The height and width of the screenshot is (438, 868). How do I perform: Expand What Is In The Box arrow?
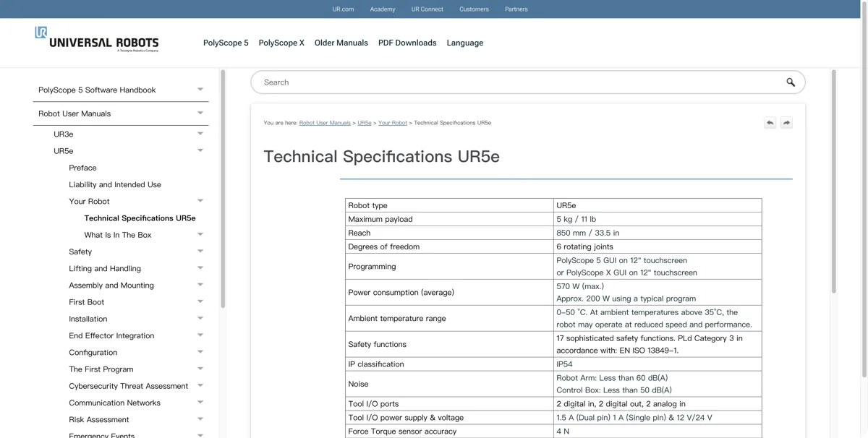pyautogui.click(x=200, y=235)
